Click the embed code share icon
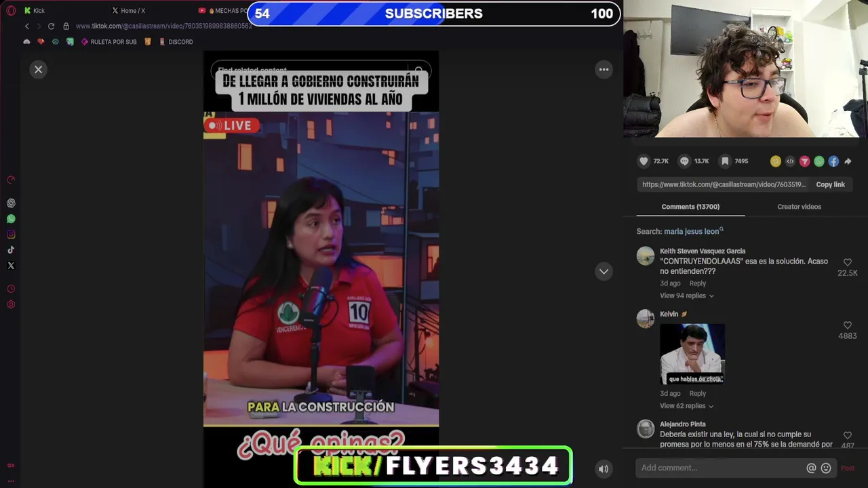 [x=790, y=161]
